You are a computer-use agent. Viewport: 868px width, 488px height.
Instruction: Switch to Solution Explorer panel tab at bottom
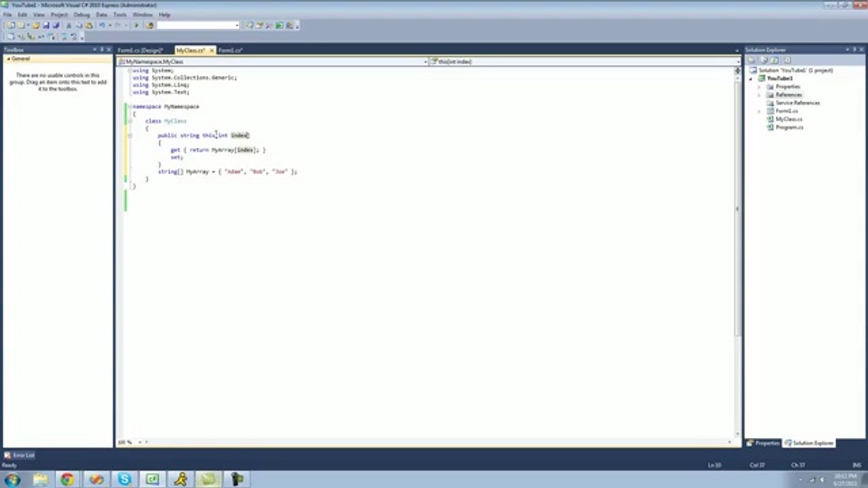click(x=809, y=443)
